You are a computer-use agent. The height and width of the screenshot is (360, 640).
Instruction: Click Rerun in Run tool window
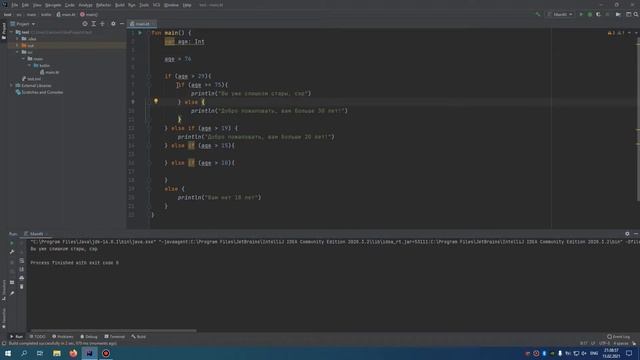tap(12, 243)
